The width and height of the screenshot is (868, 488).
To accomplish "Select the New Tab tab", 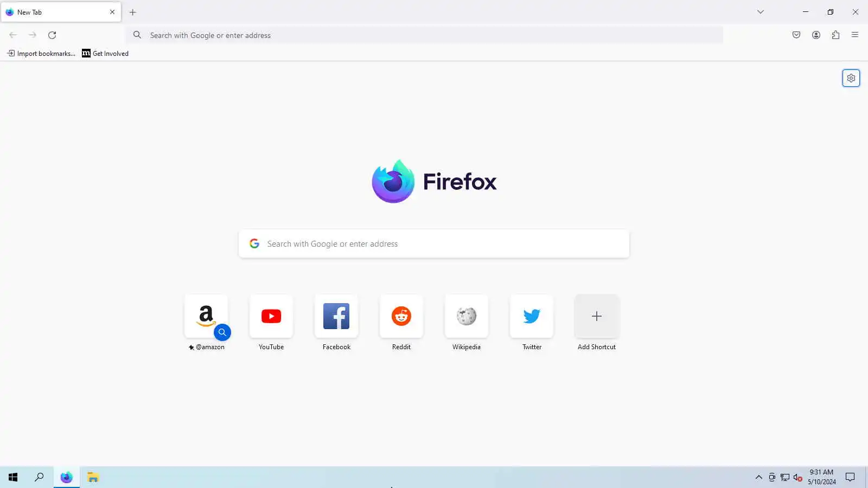I will [61, 12].
